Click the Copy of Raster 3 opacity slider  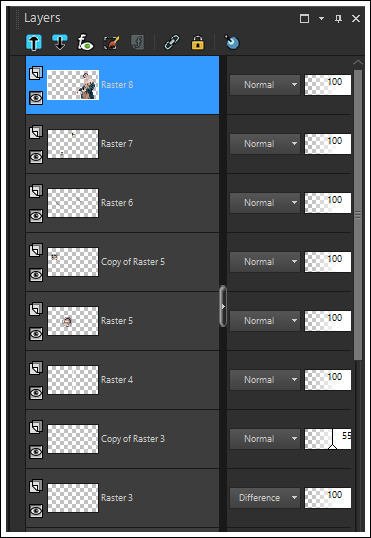pos(328,439)
